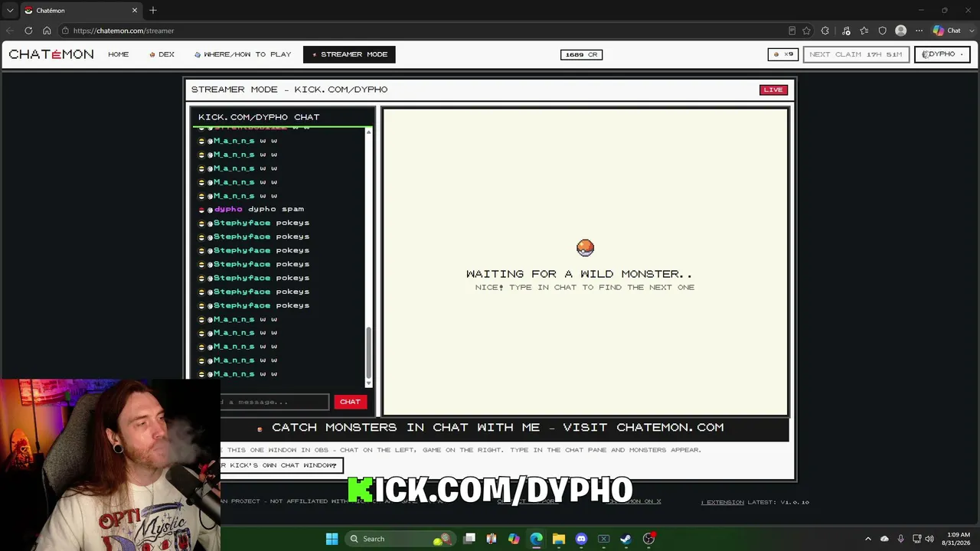
Task: Close the Chatémon browser tab
Action: point(135,11)
